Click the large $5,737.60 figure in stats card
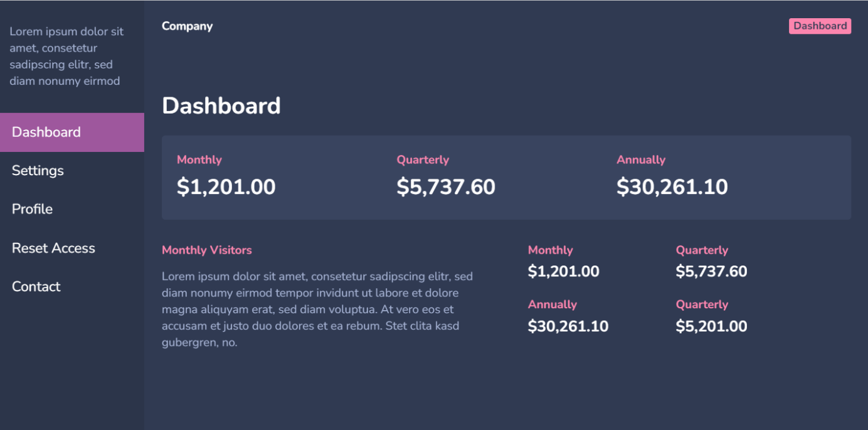The height and width of the screenshot is (430, 868). coord(446,187)
